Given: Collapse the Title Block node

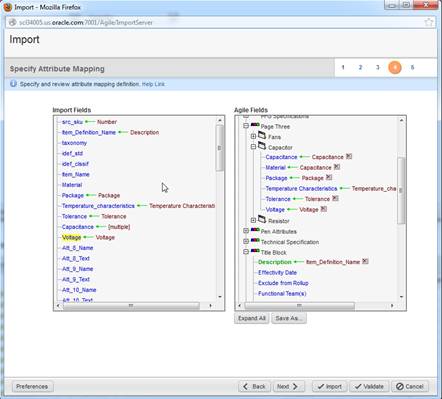Looking at the screenshot, I should (x=246, y=252).
